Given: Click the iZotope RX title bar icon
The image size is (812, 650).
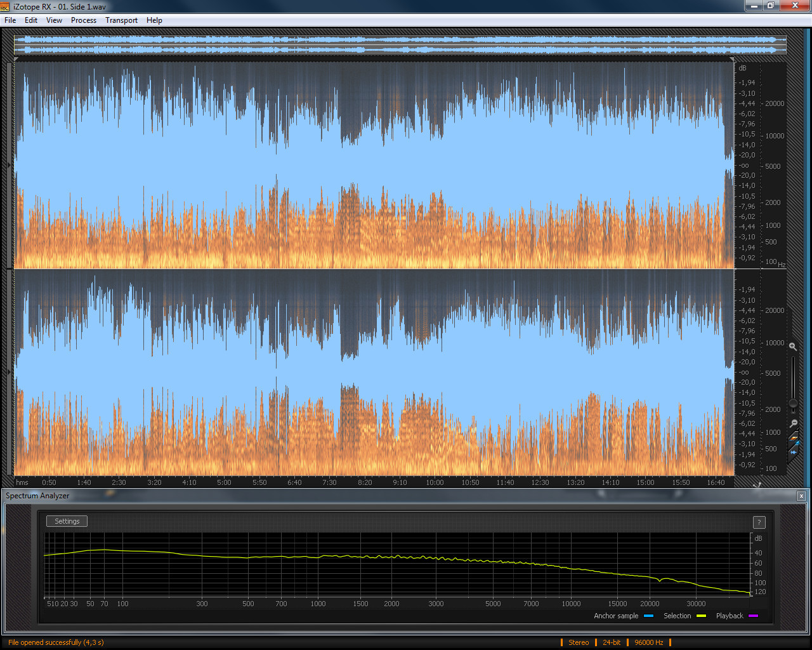Looking at the screenshot, I should (5, 6).
